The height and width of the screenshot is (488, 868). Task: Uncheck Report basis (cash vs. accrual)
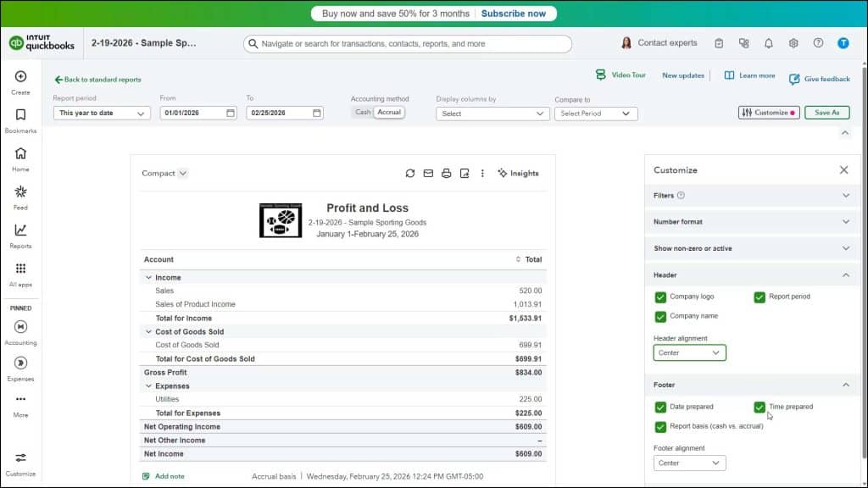tap(660, 426)
